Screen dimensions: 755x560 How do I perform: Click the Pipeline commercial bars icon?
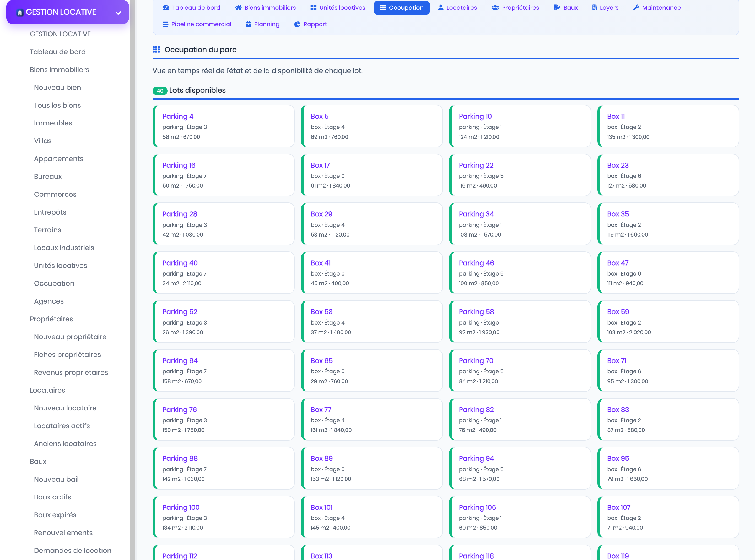[x=165, y=24]
